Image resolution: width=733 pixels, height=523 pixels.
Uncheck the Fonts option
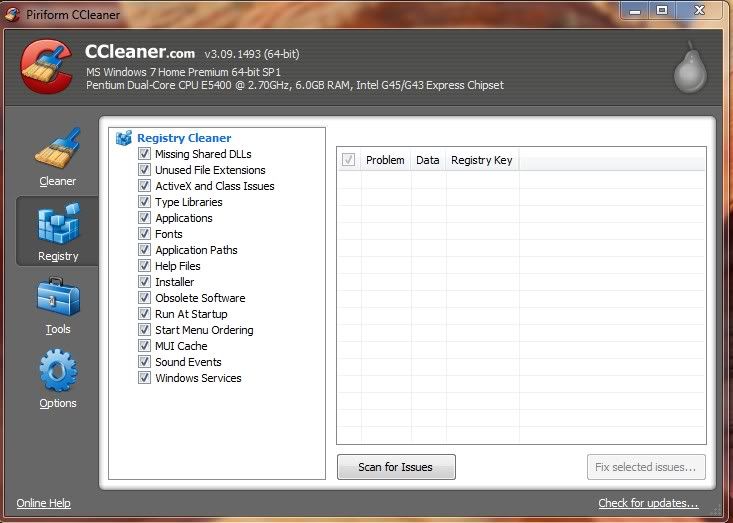(x=144, y=234)
